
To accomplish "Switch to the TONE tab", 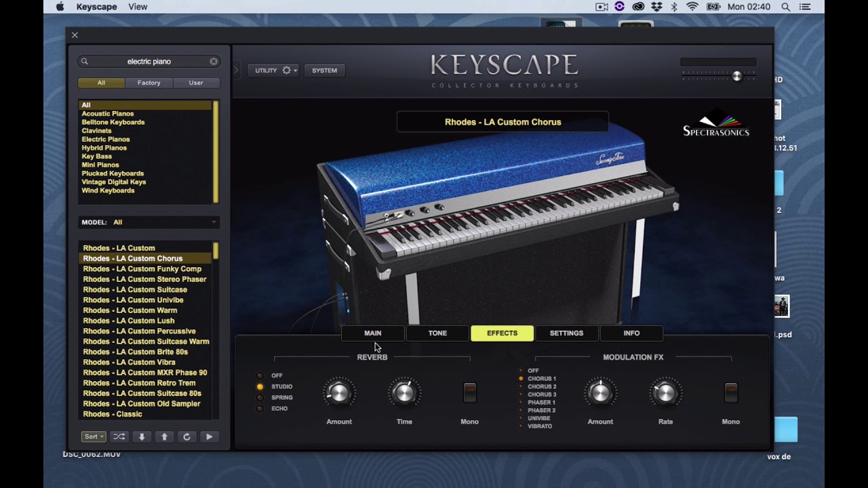I will [437, 333].
